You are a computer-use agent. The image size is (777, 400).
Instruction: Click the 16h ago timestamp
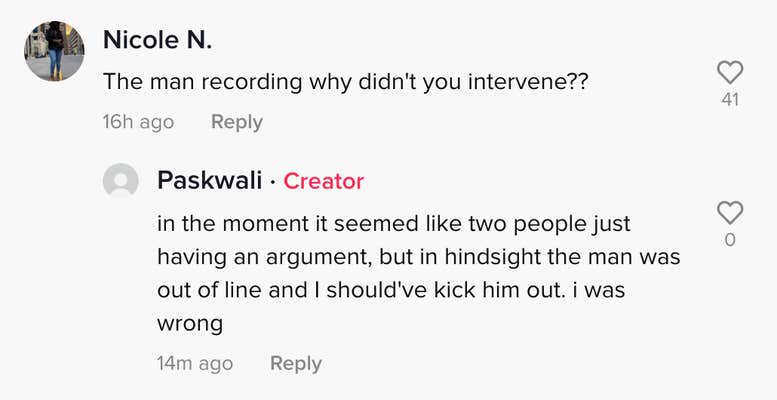tap(138, 122)
